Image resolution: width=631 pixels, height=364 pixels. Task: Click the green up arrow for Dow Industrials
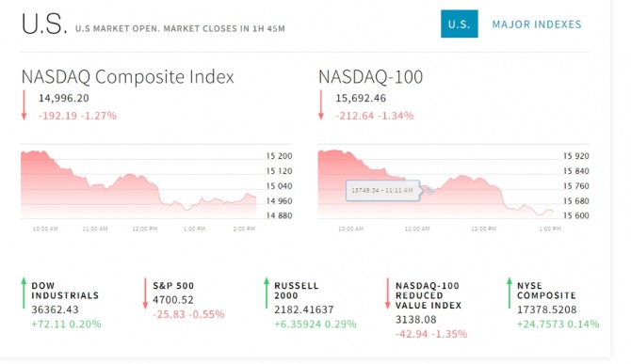pos(24,293)
